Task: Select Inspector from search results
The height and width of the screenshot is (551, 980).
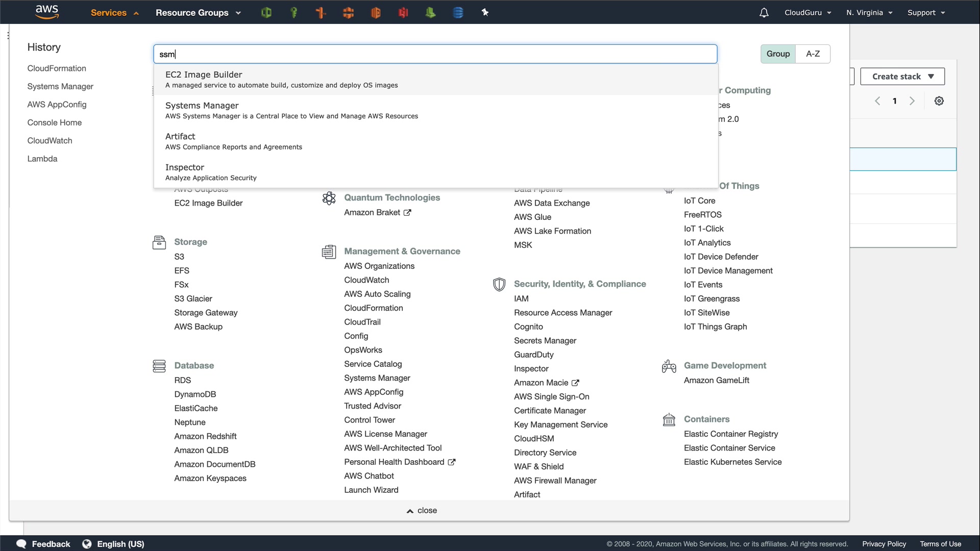Action: click(x=184, y=167)
